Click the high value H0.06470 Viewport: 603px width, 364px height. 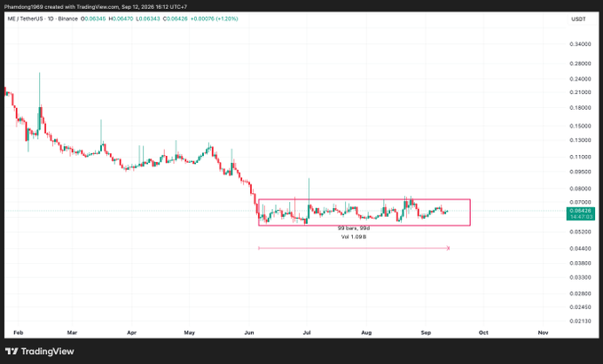coord(121,19)
